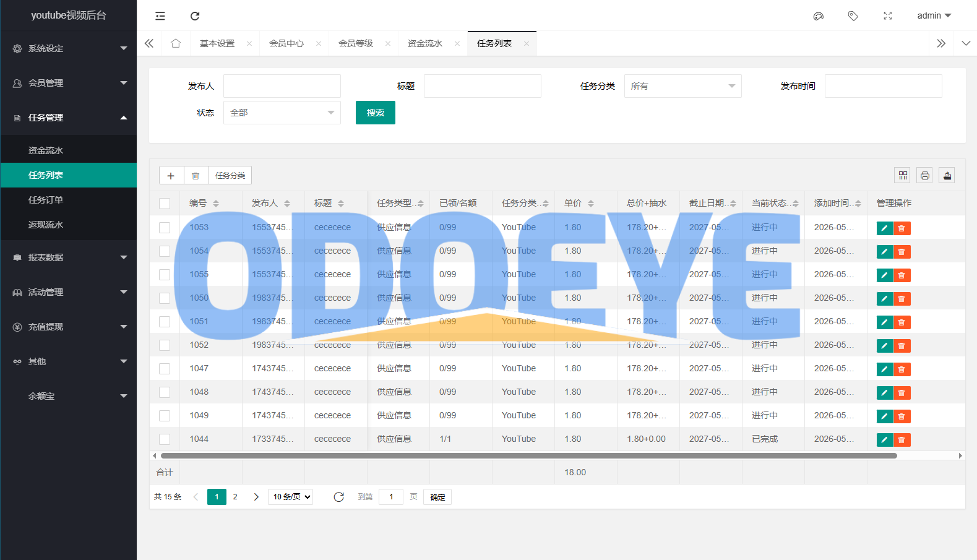This screenshot has width=977, height=560.
Task: Check the row checkbox for task 1048
Action: [x=165, y=392]
